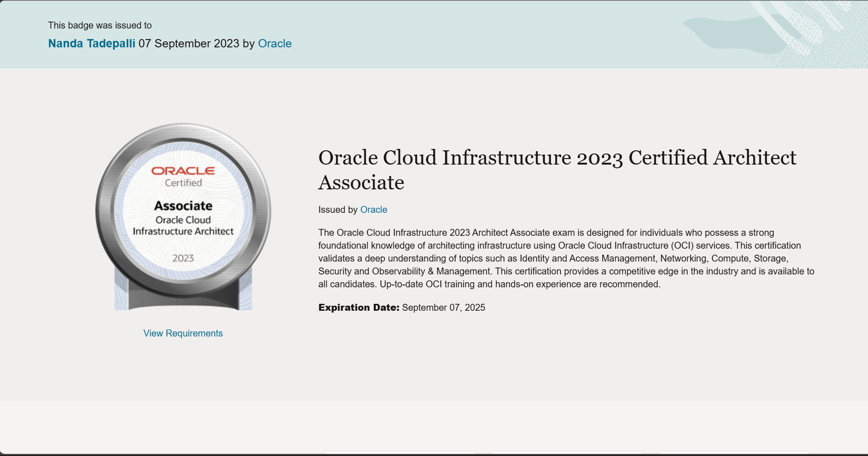868x456 pixels.
Task: Open the Oracle link beside "Issued by"
Action: tap(373, 210)
